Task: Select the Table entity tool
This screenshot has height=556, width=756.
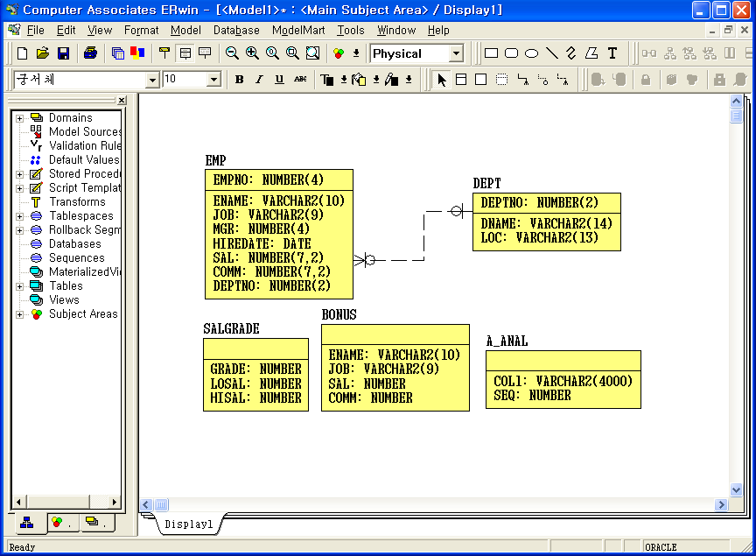Action: [461, 80]
